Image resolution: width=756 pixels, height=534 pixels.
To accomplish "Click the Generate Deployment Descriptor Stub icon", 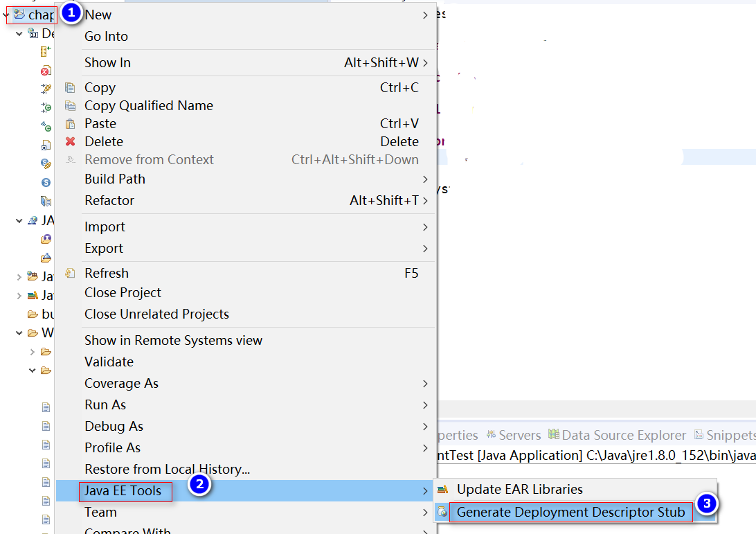I will pyautogui.click(x=442, y=512).
